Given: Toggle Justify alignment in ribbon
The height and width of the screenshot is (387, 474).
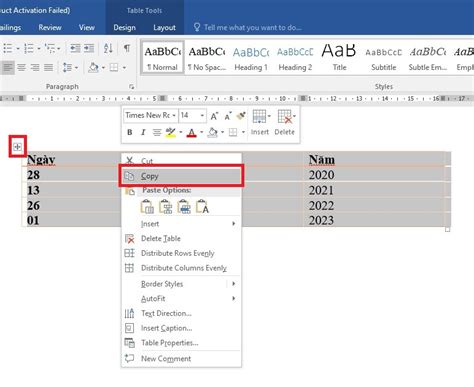Looking at the screenshot, I should pyautogui.click(x=49, y=68).
